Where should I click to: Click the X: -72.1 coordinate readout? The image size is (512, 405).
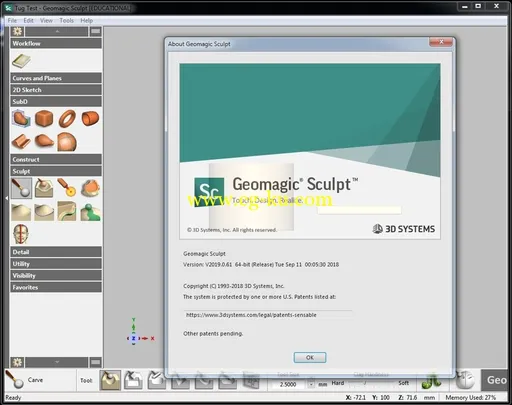[x=356, y=397]
